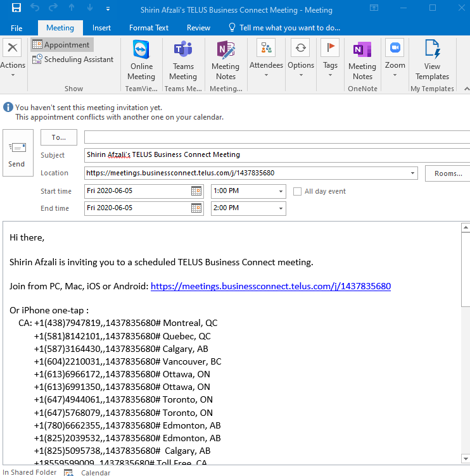Viewport: 470px width, 476px height.
Task: Click the Next Item down arrow
Action: click(90, 8)
